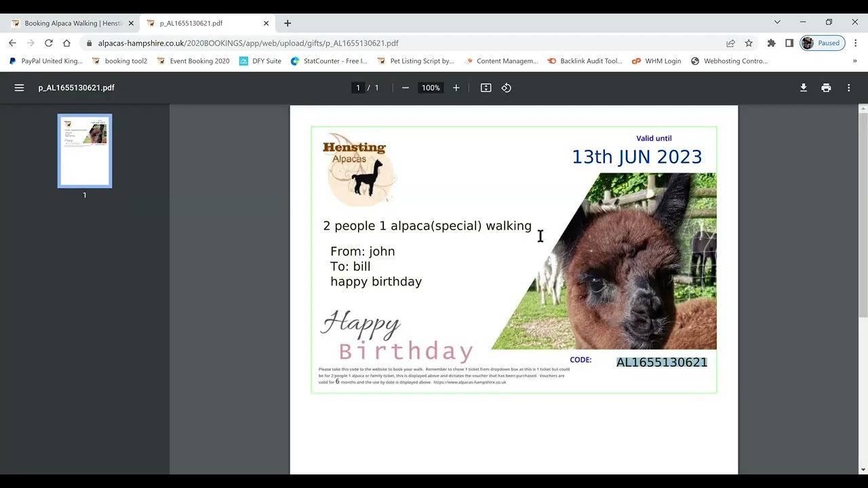Open Webhosting Control bookmark
The image size is (868, 488).
[729, 61]
